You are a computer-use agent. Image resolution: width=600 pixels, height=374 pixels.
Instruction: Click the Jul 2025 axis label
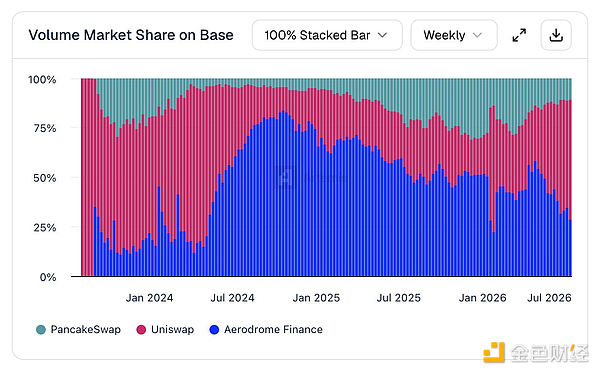(x=399, y=298)
